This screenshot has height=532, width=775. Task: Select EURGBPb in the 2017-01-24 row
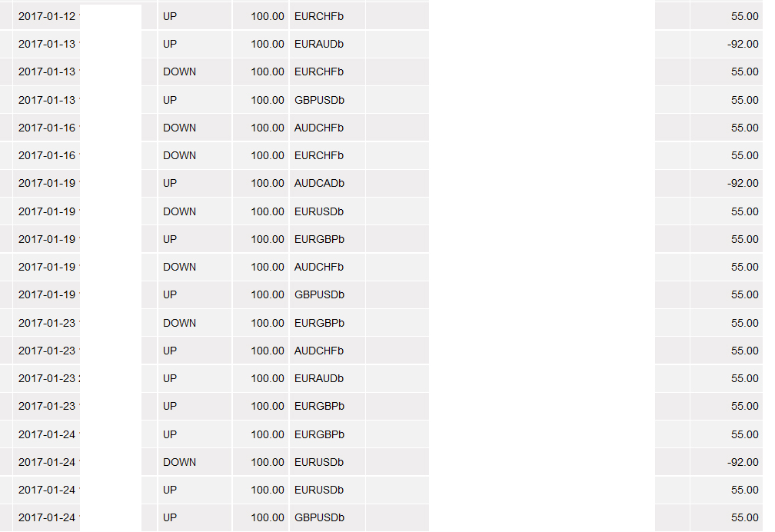tap(319, 434)
